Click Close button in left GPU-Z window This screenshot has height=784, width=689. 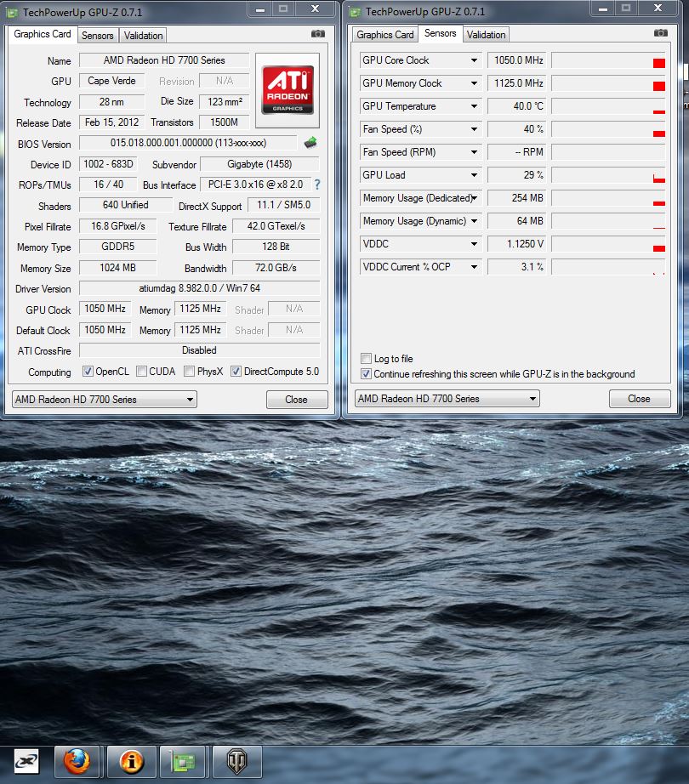click(297, 400)
